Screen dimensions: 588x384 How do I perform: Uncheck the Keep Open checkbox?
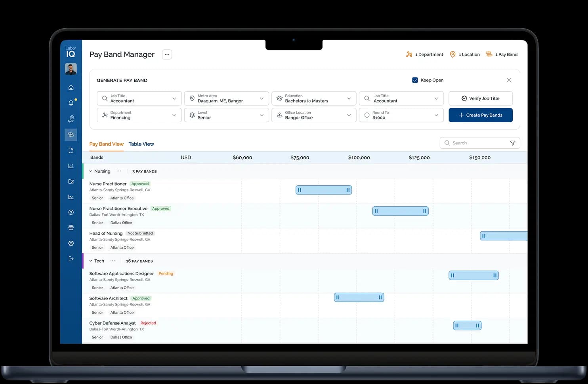click(415, 80)
